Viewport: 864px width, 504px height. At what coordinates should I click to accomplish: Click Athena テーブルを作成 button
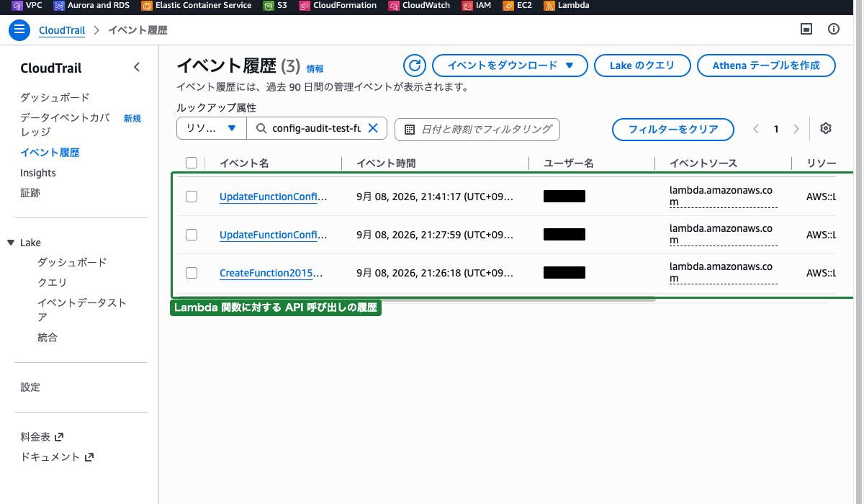(766, 66)
